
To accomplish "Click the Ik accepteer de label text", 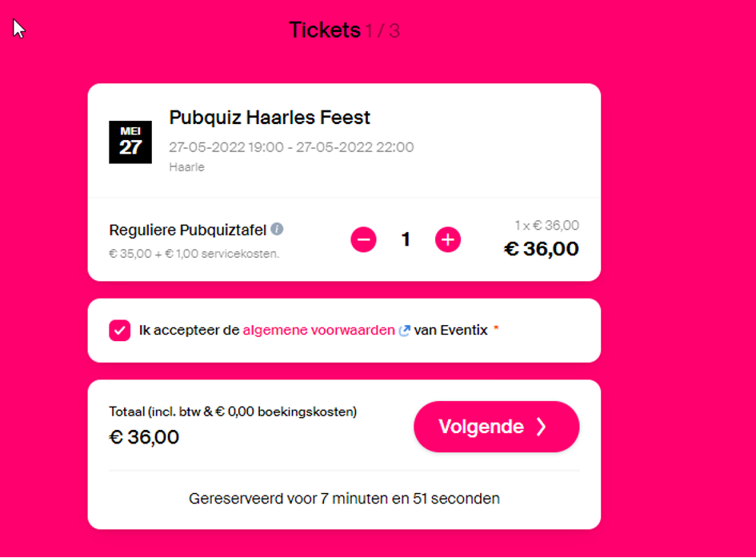I will pos(189,331).
